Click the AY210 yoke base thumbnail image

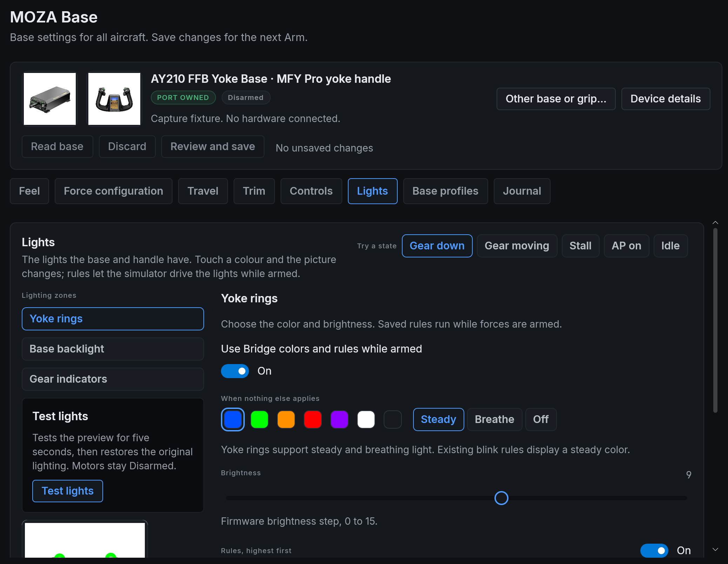coord(50,99)
